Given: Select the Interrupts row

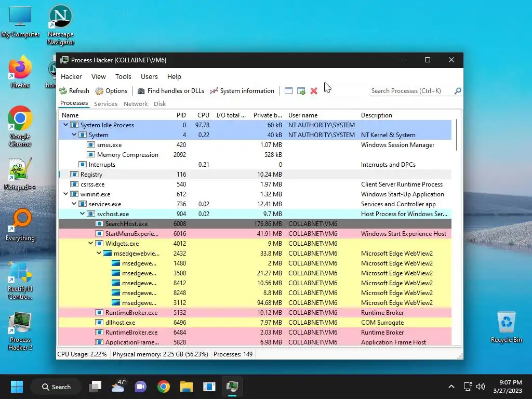Looking at the screenshot, I should click(x=255, y=165).
